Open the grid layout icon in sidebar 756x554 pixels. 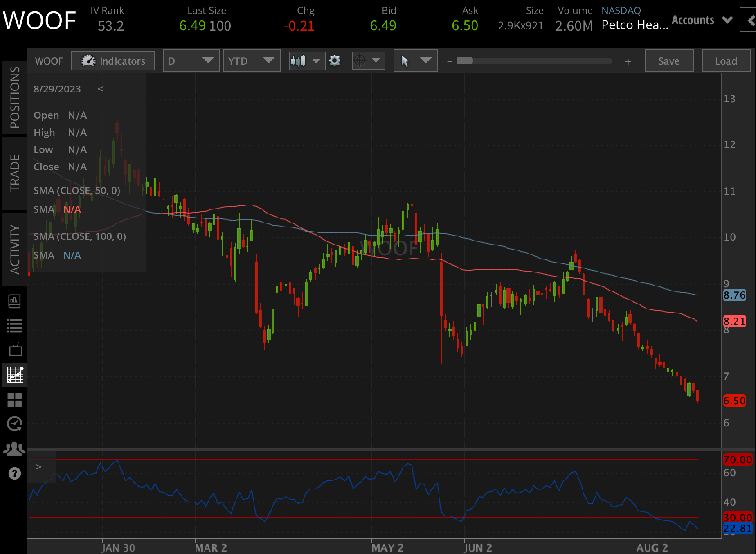tap(15, 400)
